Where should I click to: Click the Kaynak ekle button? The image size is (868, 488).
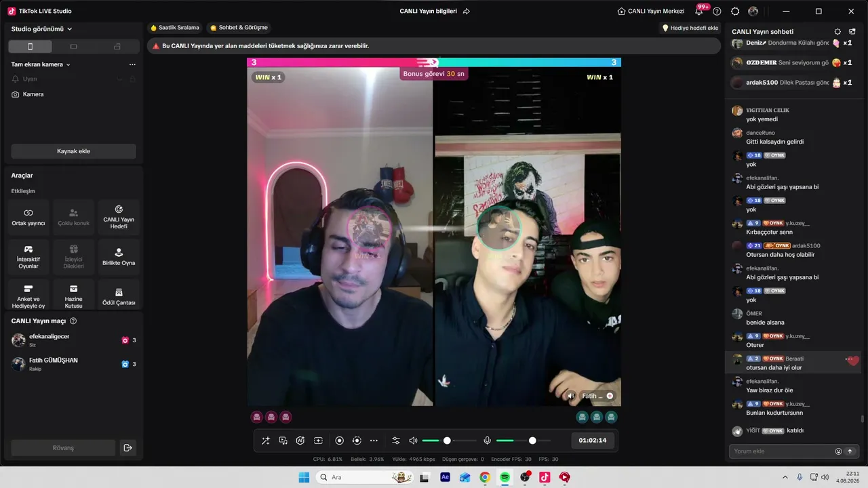tap(73, 151)
